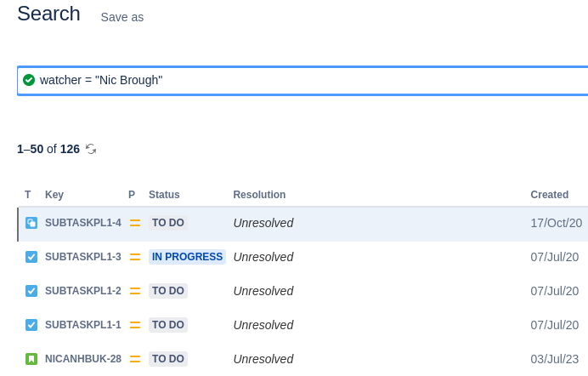Click the green valid-query checkmark icon
The image size is (588, 376).
[x=29, y=80]
